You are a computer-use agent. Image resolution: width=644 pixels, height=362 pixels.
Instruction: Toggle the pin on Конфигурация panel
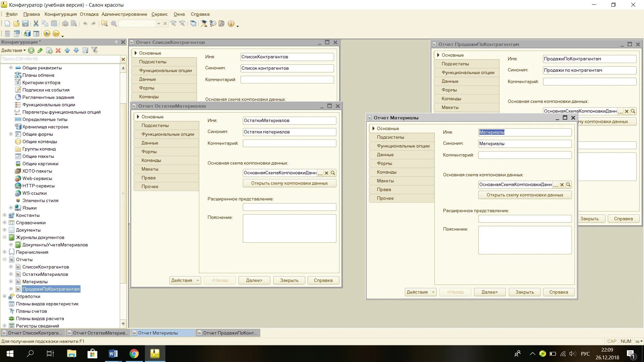click(x=116, y=42)
